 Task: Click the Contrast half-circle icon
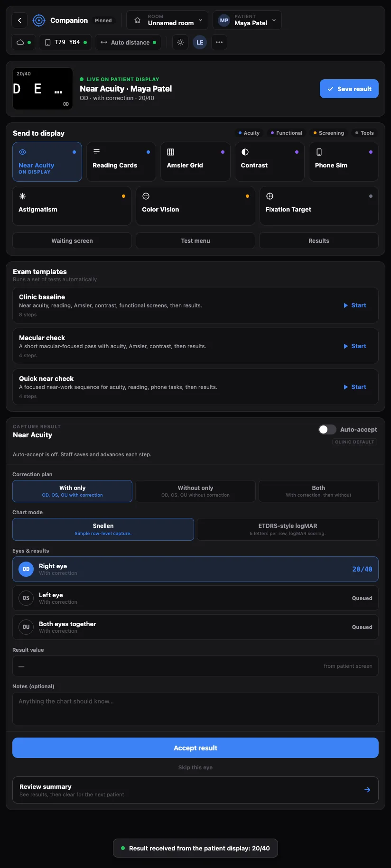coord(245,152)
